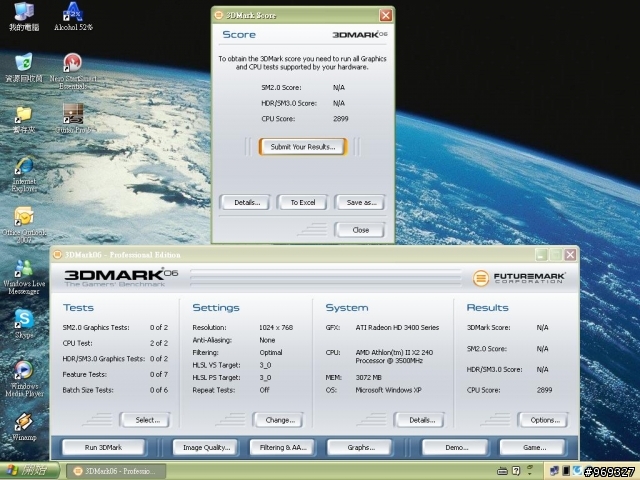The width and height of the screenshot is (640, 480).
Task: Open Options... under the Results section
Action: pyautogui.click(x=543, y=420)
